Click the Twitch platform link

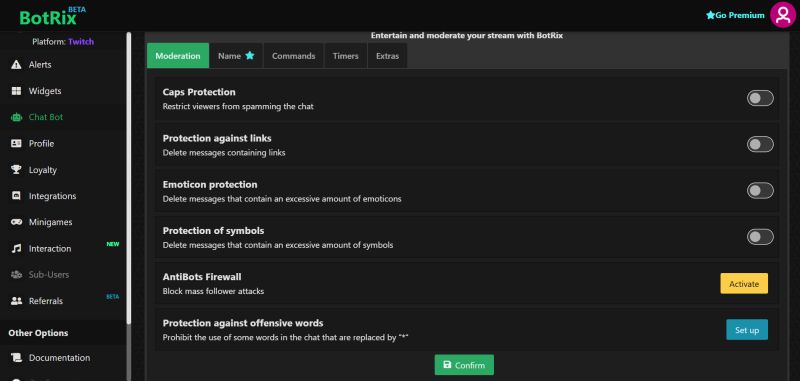81,41
